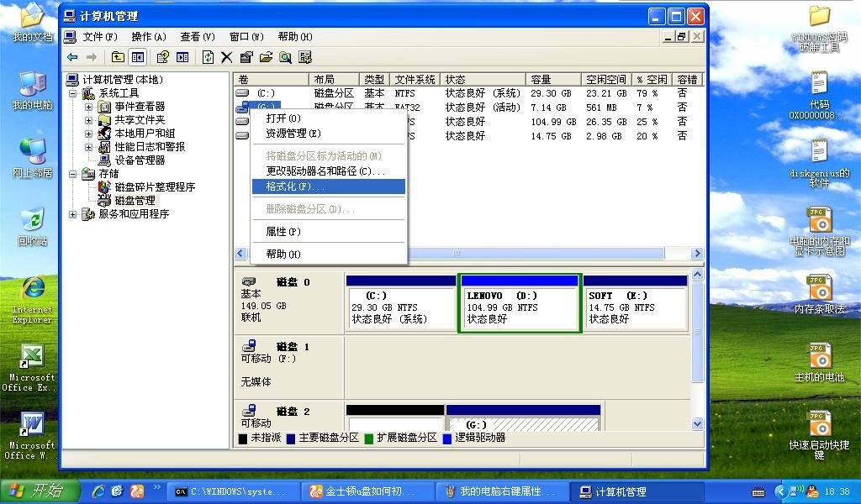The width and height of the screenshot is (861, 504).
Task: Collapse the 系统工具 tree node
Action: point(73,93)
